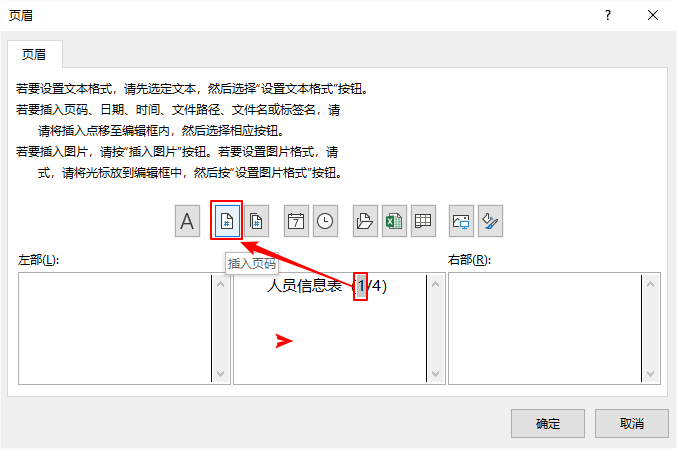The image size is (677, 449).
Task: Click the center box scroll-down arrow
Action: click(x=436, y=374)
